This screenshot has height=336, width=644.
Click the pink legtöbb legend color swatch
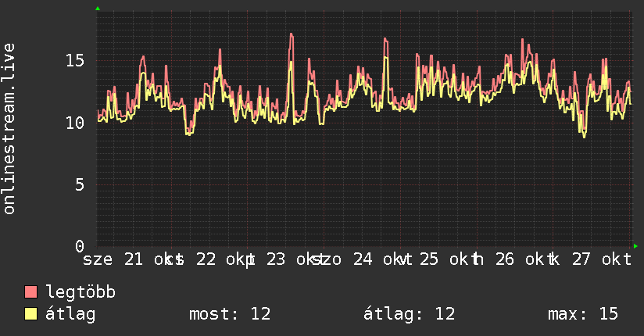(x=30, y=291)
